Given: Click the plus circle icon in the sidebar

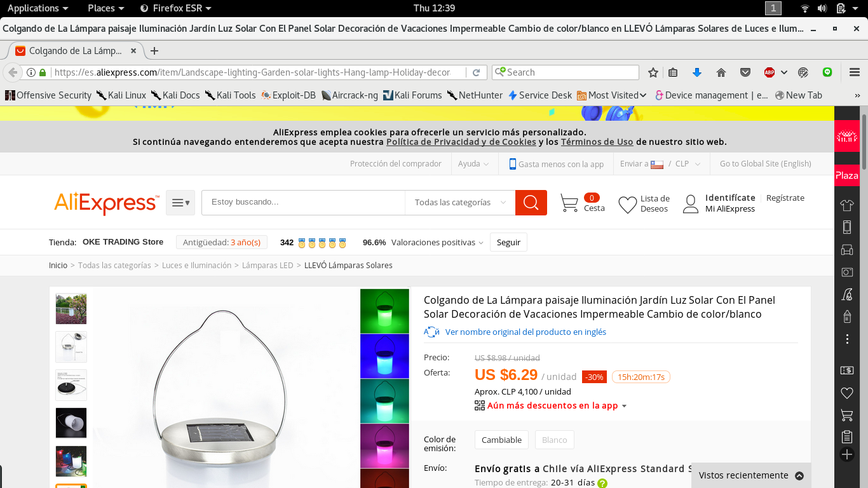Looking at the screenshot, I should coord(847,454).
